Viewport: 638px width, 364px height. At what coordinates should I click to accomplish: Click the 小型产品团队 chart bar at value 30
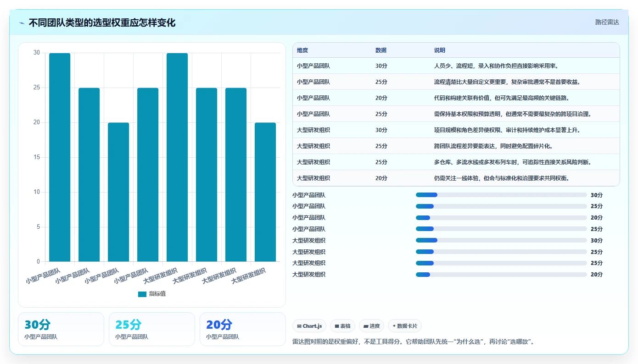coord(60,157)
